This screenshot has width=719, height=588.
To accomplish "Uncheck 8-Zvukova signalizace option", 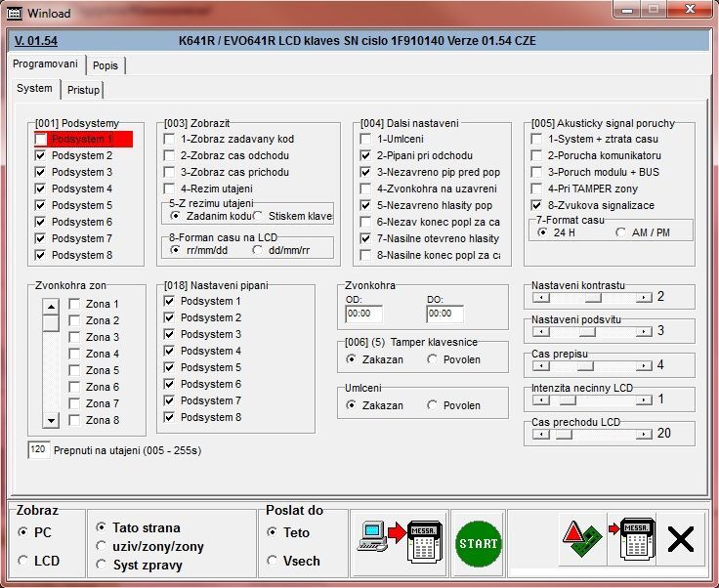I will [536, 206].
